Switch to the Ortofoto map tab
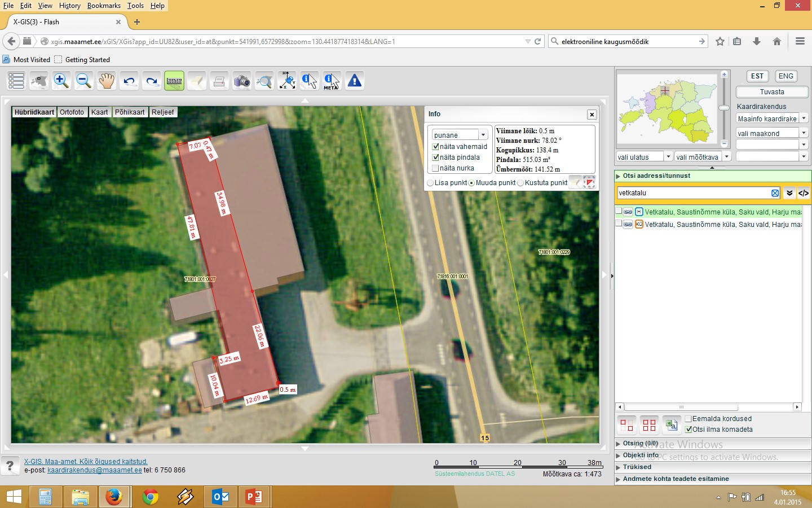This screenshot has height=508, width=812. pos(72,112)
